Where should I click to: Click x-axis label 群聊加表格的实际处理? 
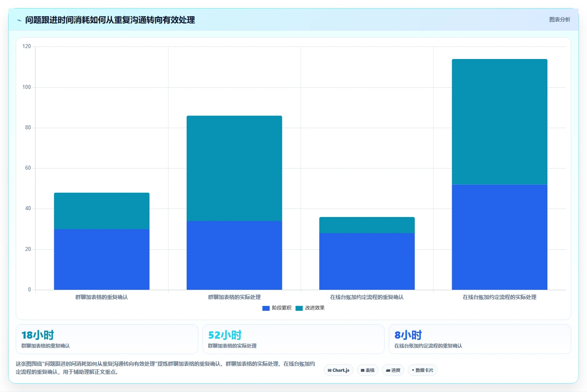tap(234, 297)
